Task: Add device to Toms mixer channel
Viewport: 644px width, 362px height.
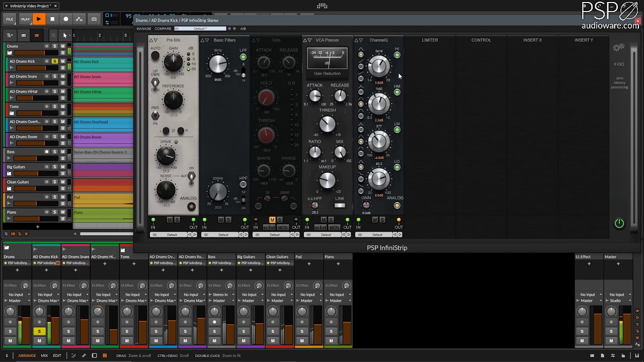Action: pos(134,263)
